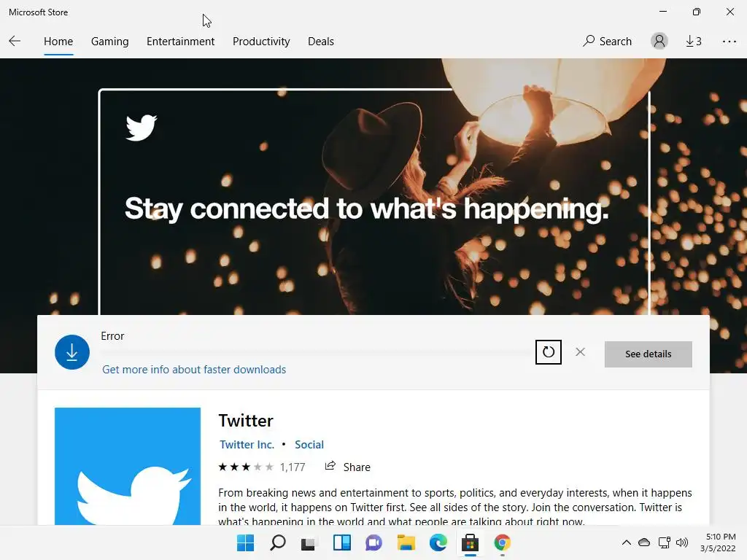Open the See more ellipsis menu

click(729, 42)
